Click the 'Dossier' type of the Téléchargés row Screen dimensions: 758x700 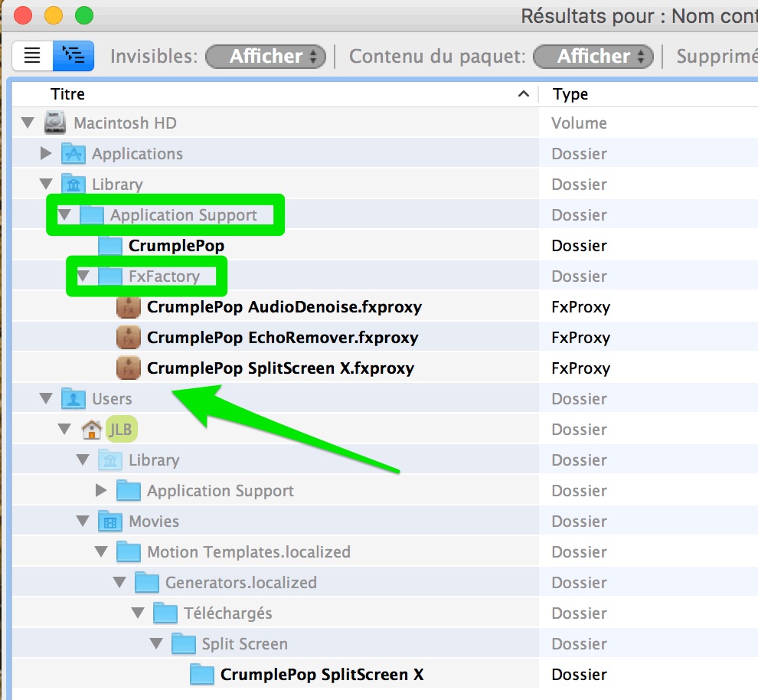click(x=579, y=613)
